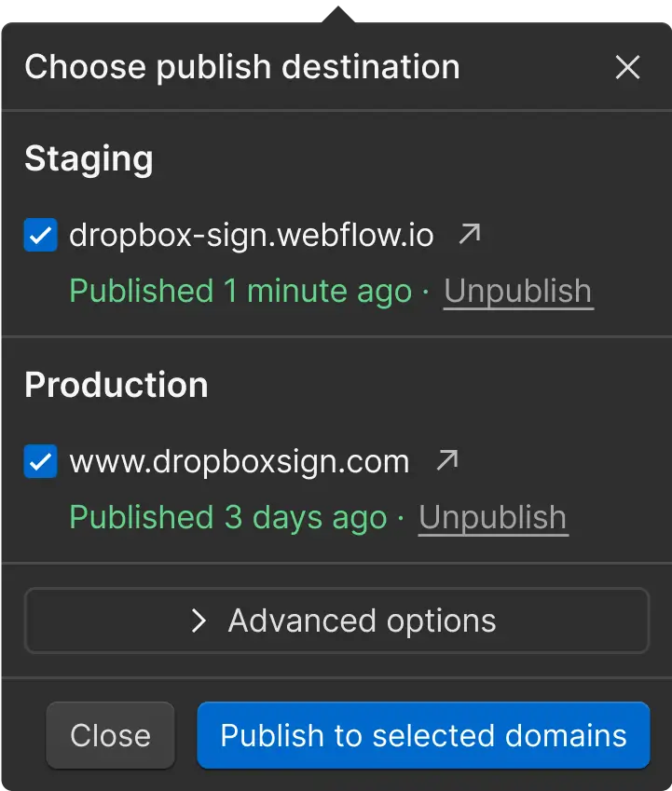Unpublish the production site
Image resolution: width=672 pixels, height=791 pixels.
(x=493, y=518)
